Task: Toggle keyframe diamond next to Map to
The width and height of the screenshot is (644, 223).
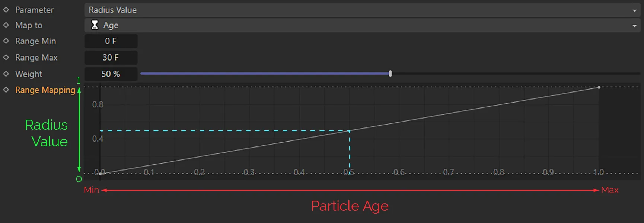Action: [6, 25]
